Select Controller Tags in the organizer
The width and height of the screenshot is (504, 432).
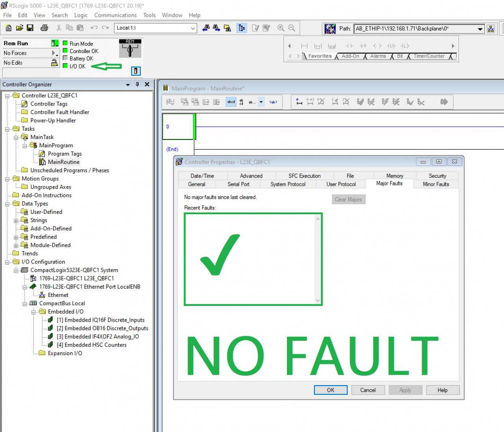pos(49,104)
